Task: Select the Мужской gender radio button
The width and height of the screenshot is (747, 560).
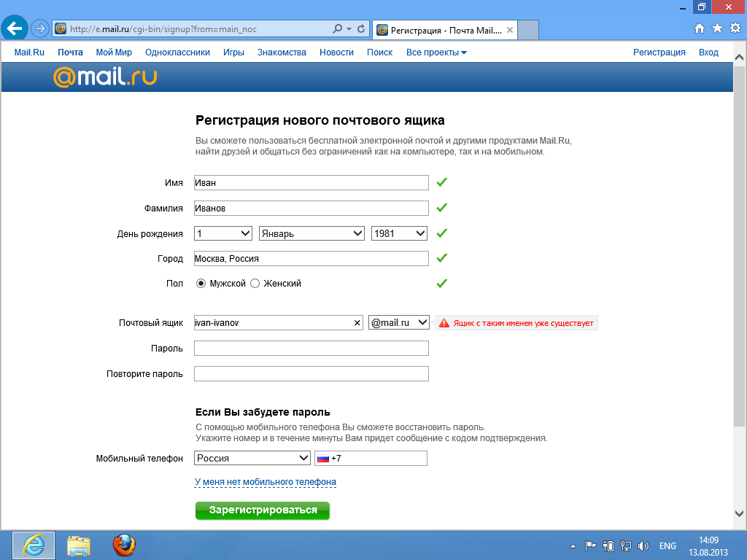Action: point(201,284)
